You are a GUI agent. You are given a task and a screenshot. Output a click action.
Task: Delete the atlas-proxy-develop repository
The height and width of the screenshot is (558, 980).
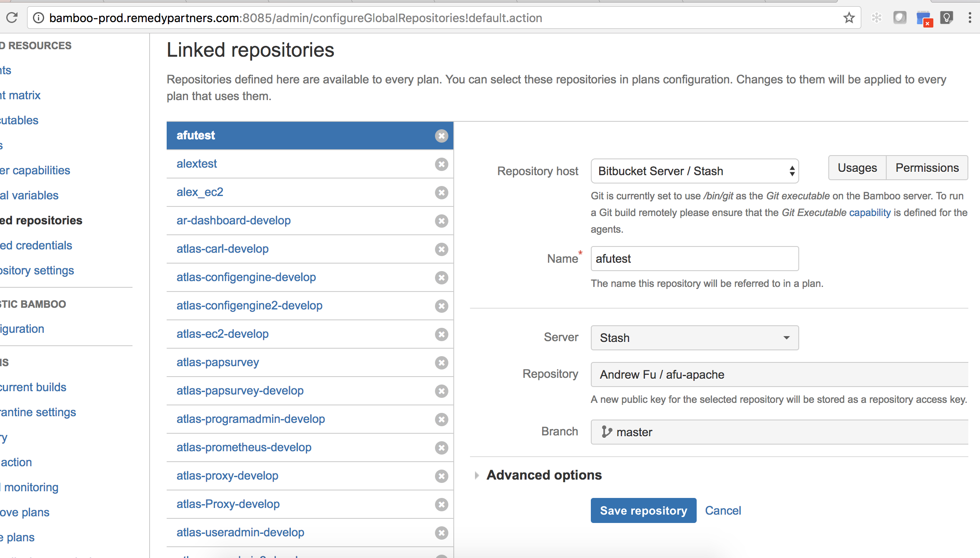pyautogui.click(x=441, y=476)
